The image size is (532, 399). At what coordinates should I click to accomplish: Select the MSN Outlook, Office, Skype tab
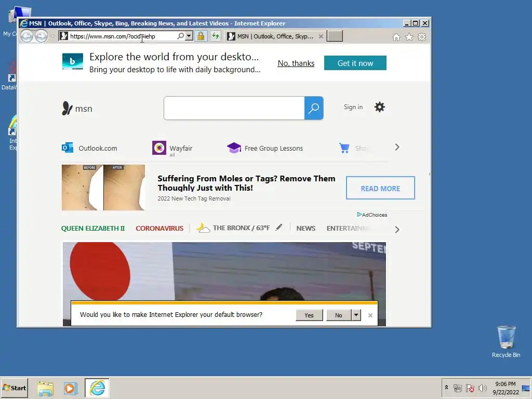275,36
